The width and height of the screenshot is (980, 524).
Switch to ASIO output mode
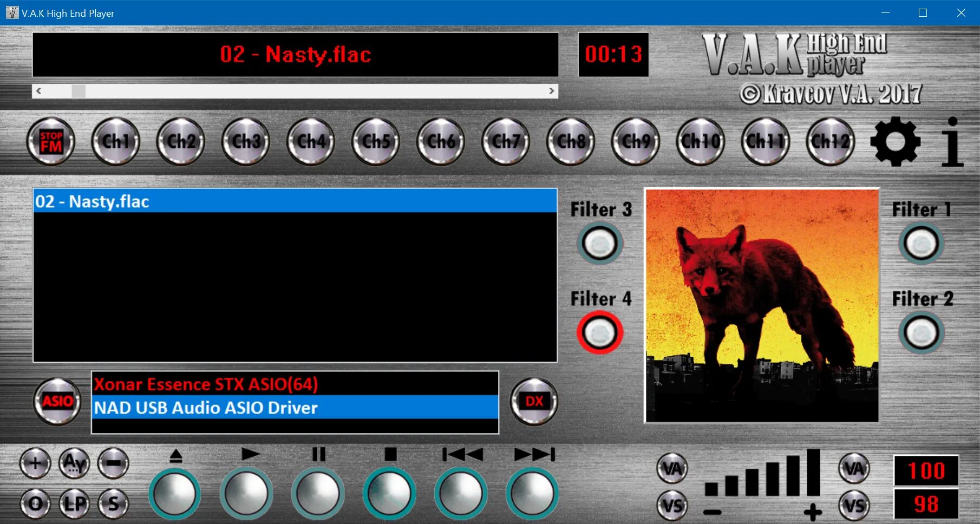pos(57,401)
